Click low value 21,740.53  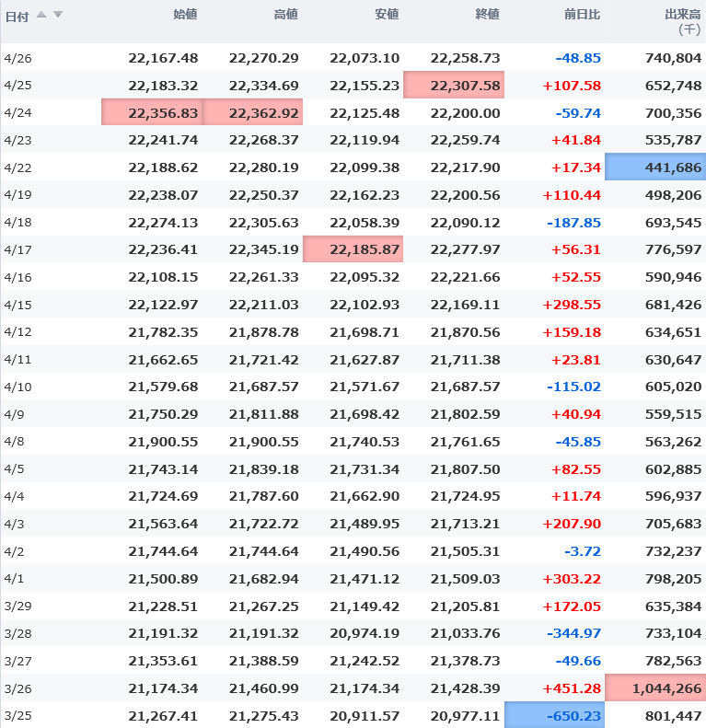365,442
